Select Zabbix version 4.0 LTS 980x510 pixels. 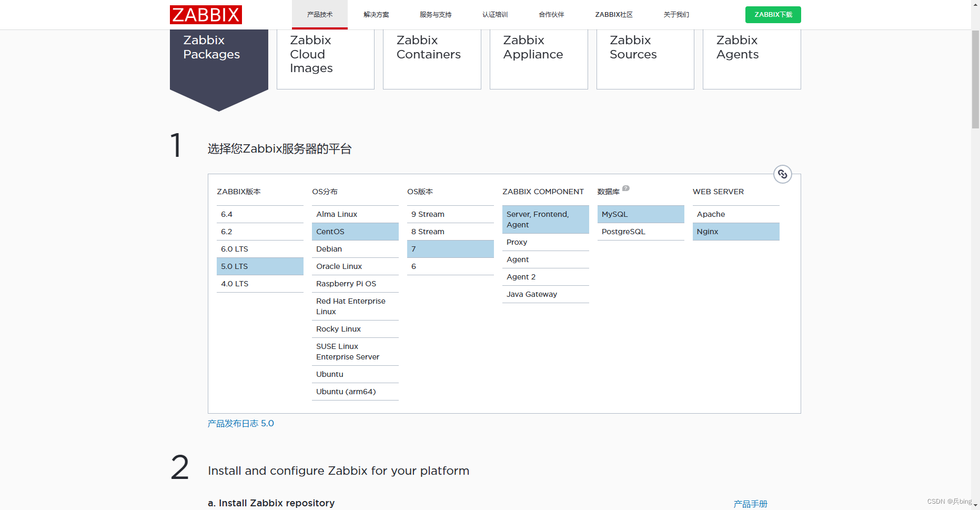tap(260, 284)
